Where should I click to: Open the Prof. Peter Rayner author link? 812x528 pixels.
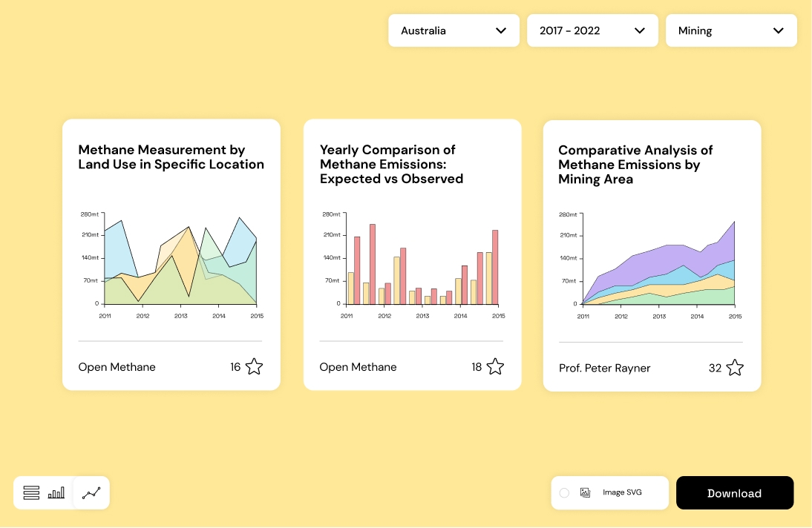(604, 368)
